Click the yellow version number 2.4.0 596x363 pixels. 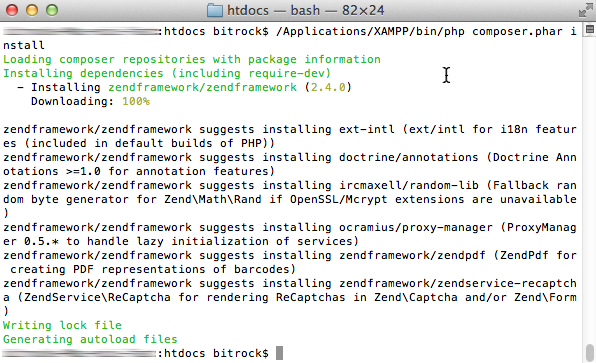point(328,87)
